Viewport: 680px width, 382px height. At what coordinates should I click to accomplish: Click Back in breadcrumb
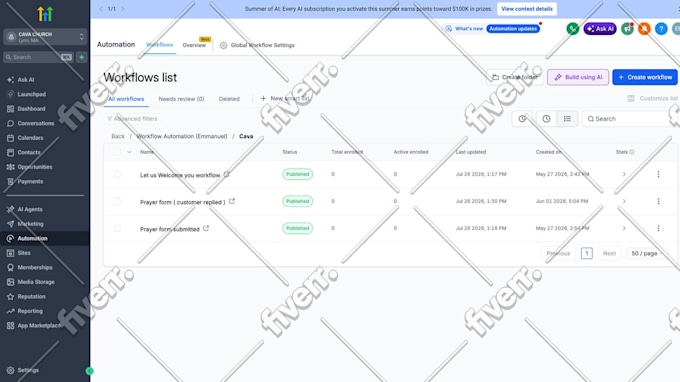point(118,136)
